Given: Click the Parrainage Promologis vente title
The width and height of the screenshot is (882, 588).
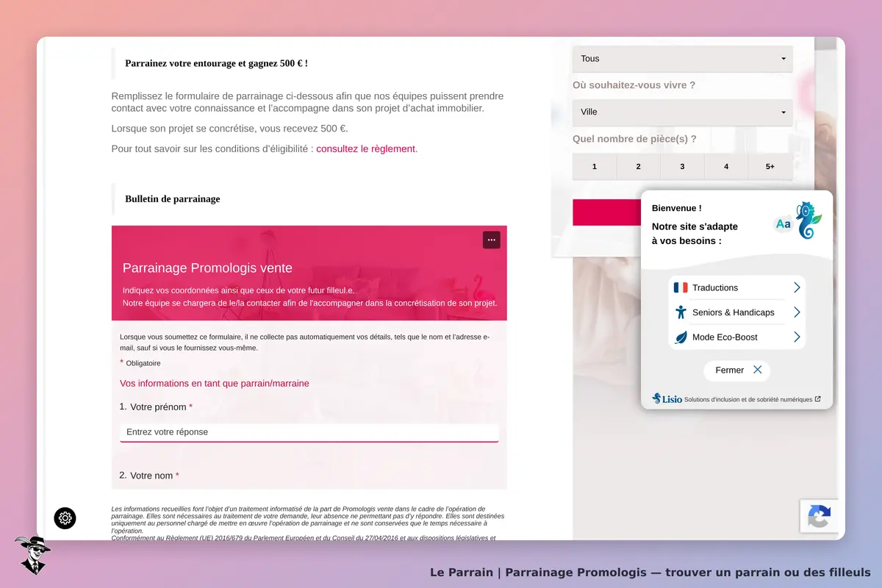Looking at the screenshot, I should tap(207, 268).
